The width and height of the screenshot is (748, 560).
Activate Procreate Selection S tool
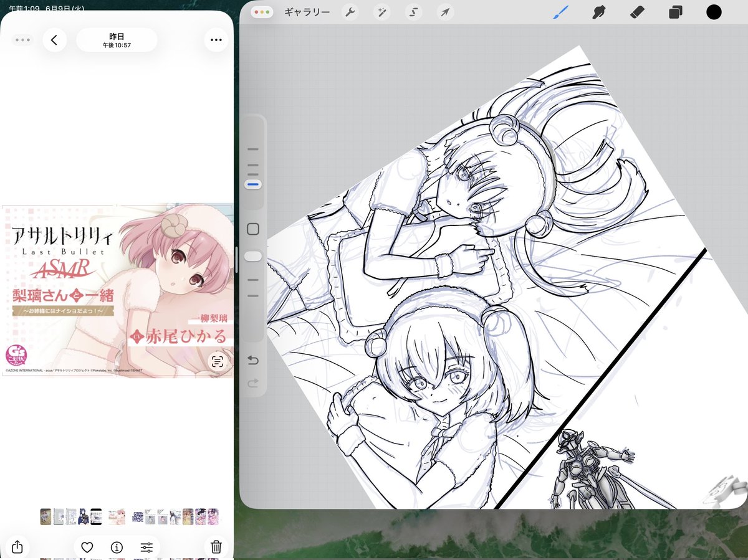tap(413, 12)
